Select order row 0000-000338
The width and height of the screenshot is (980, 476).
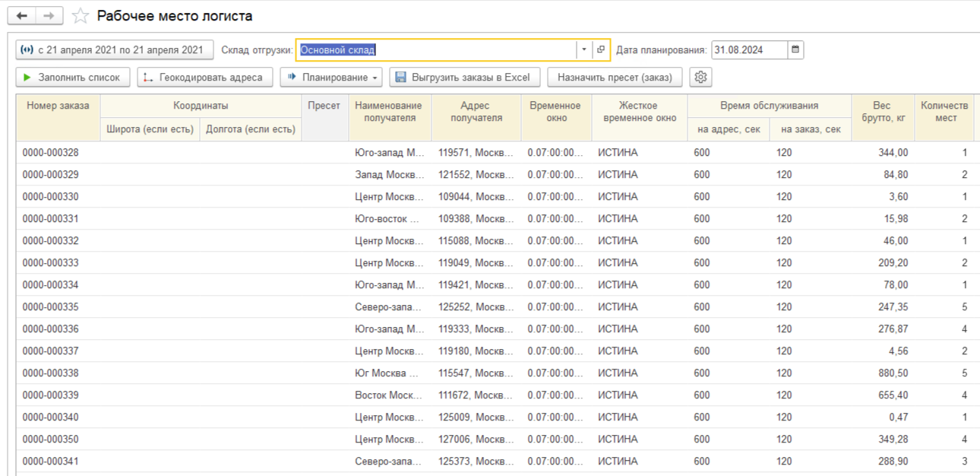point(51,373)
